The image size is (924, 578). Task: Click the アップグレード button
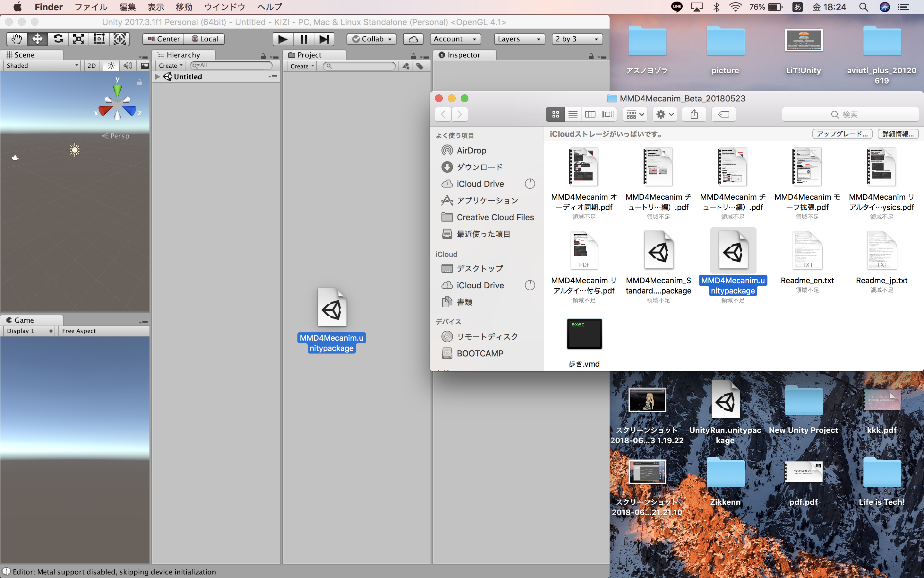point(842,134)
